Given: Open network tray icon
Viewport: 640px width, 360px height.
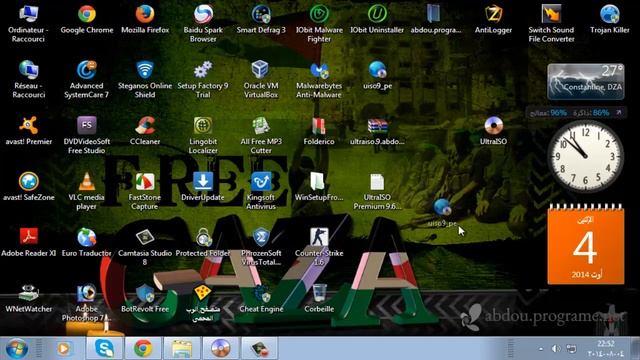Looking at the screenshot, I should 571,349.
